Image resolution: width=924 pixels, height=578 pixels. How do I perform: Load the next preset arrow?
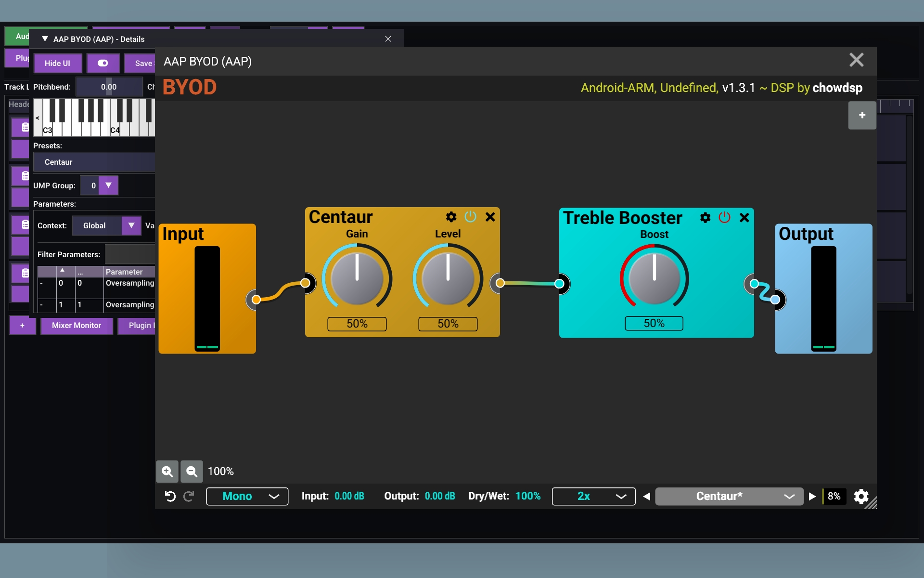point(812,496)
